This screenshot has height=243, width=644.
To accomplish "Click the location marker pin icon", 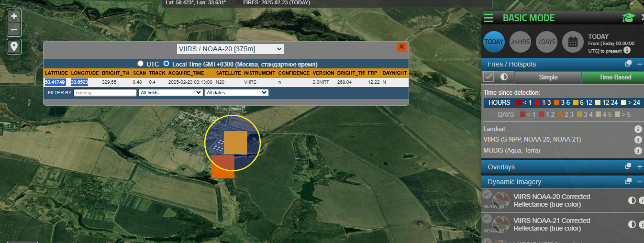I will tap(14, 46).
